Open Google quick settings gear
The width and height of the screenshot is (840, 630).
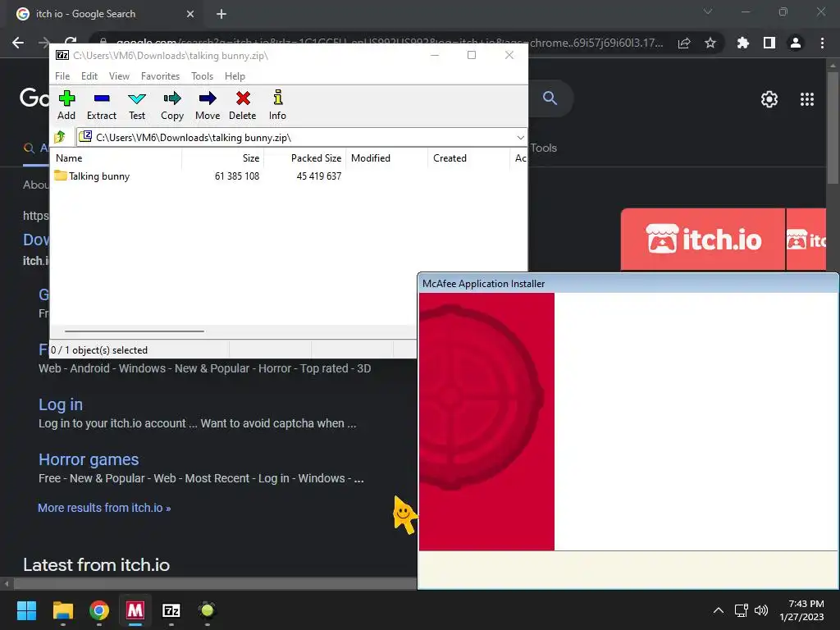769,99
